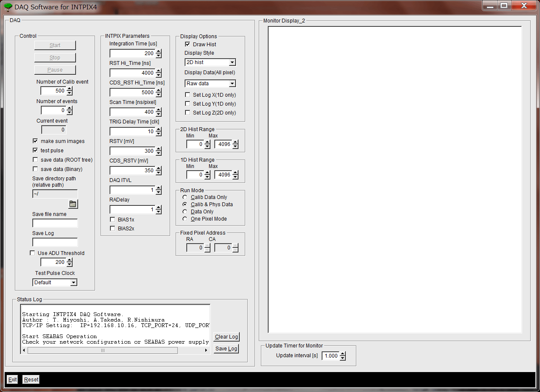Toggle the BIAS1x checkbox

click(x=112, y=220)
